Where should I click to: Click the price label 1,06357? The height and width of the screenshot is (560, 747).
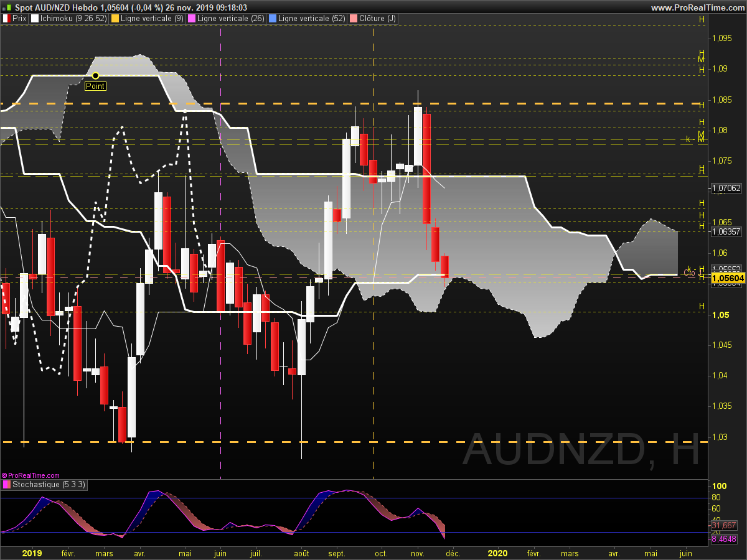[726, 231]
